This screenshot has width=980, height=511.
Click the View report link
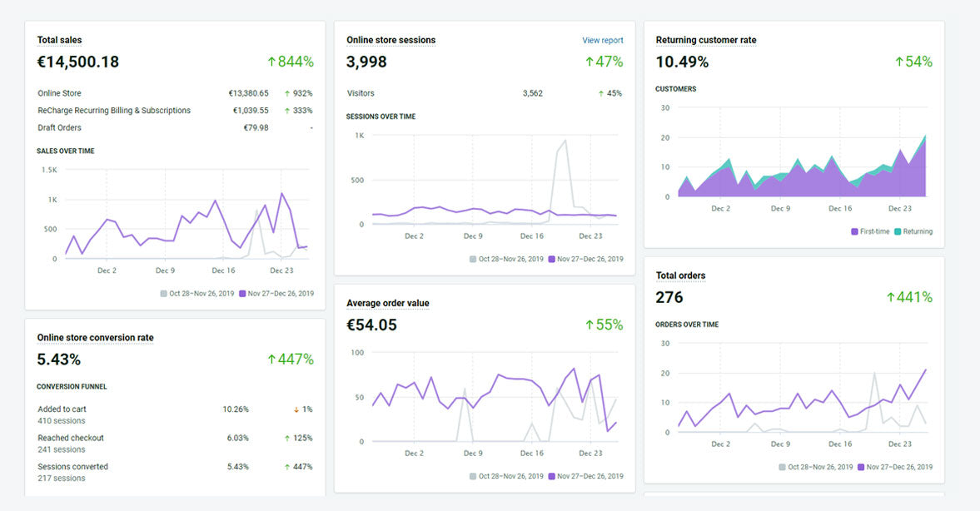coord(603,40)
